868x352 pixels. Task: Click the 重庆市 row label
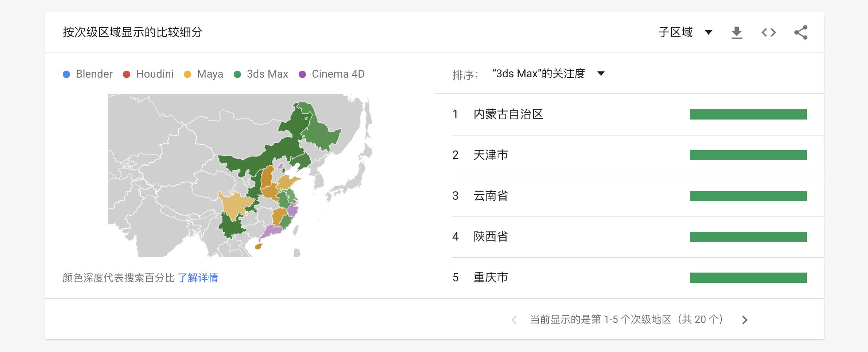point(491,277)
